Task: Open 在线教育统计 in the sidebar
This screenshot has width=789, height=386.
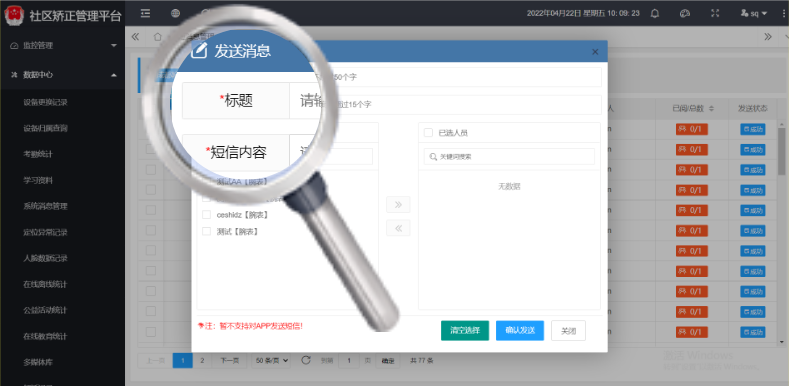Action: 45,336
